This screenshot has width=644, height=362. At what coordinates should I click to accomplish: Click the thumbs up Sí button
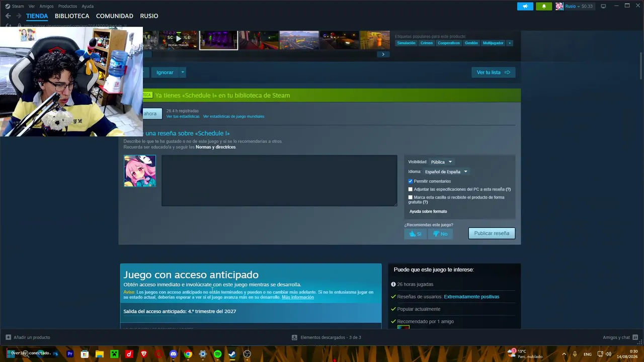click(x=415, y=234)
